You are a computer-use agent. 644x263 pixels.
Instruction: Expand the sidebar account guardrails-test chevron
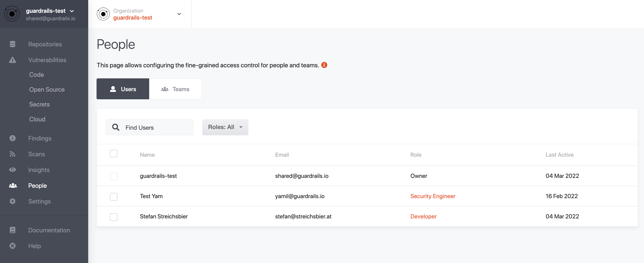(x=72, y=11)
